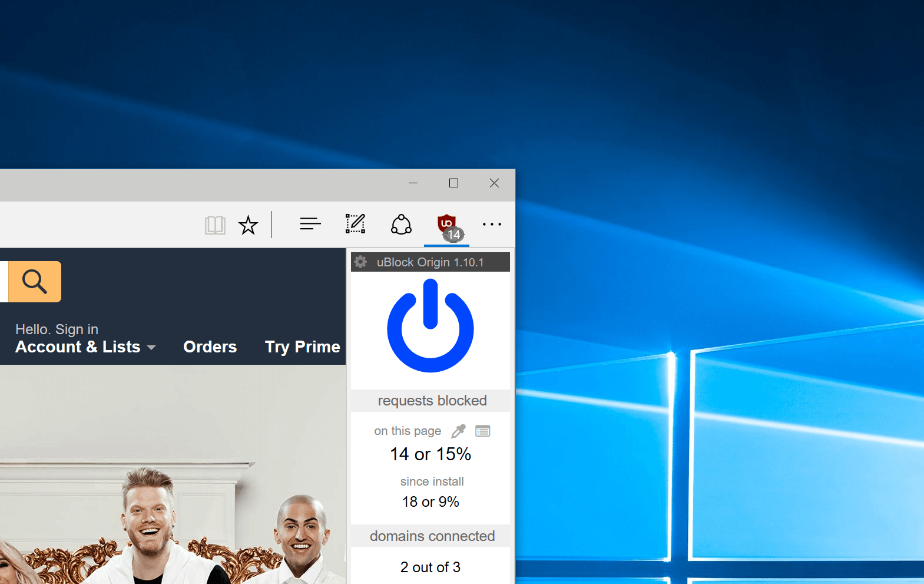Click the '14 or 15%' value
The image size is (924, 584).
coord(430,454)
